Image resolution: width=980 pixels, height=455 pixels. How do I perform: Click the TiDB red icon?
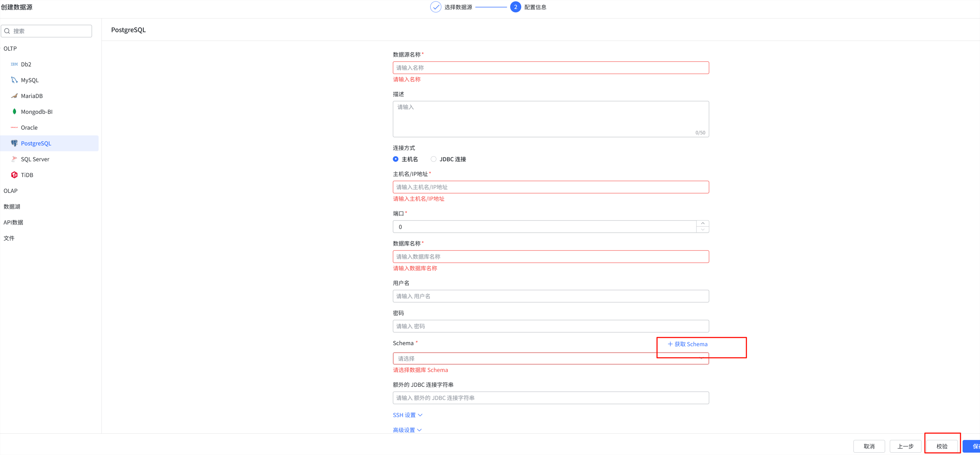(14, 175)
